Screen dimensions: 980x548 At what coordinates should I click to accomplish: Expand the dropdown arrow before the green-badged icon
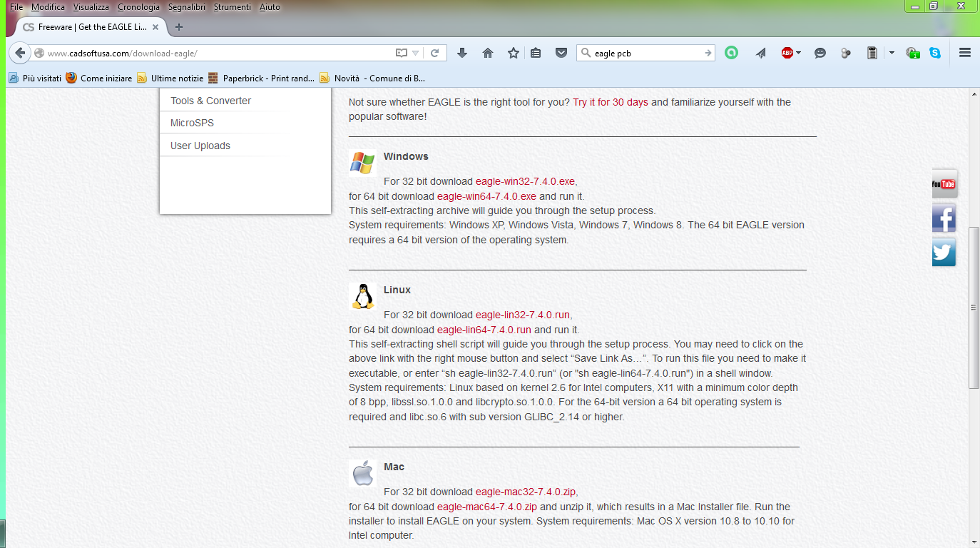[892, 53]
